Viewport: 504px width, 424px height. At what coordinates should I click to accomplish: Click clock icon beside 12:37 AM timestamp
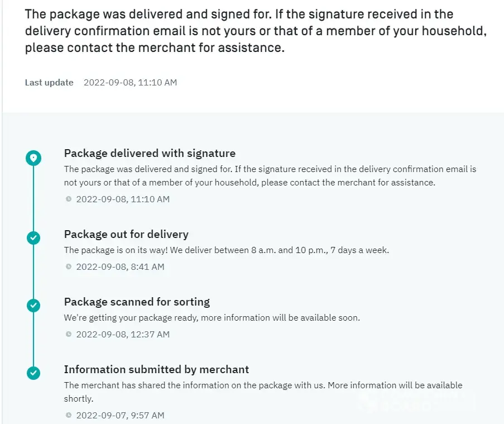69,335
